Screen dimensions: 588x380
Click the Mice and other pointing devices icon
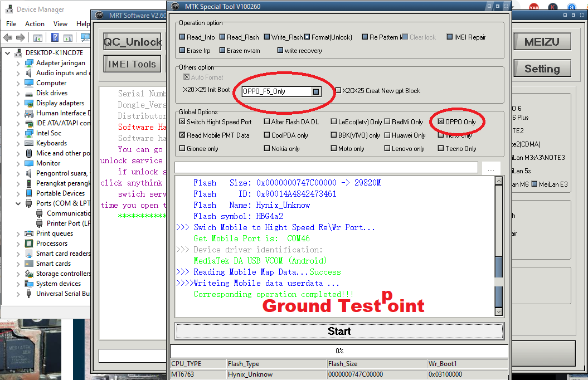[29, 153]
